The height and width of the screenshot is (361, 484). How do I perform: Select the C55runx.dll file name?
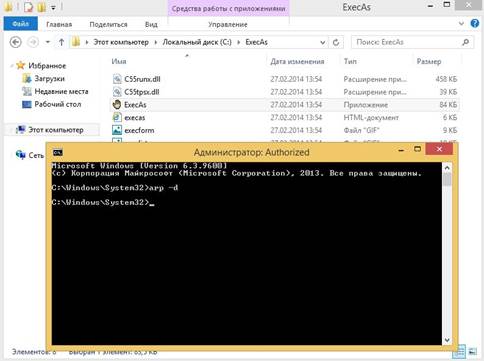coord(142,79)
